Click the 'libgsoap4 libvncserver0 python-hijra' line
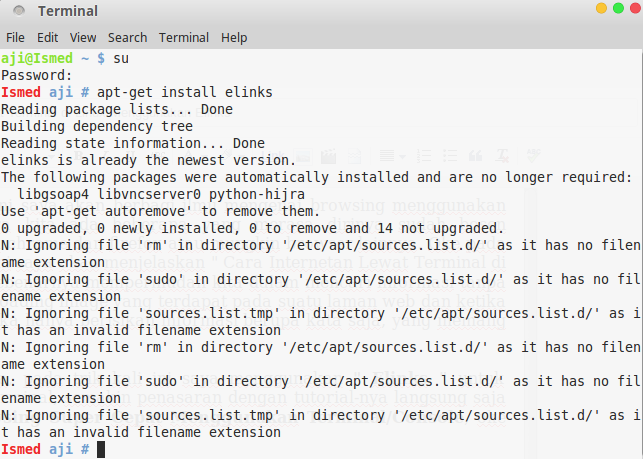 click(x=161, y=194)
